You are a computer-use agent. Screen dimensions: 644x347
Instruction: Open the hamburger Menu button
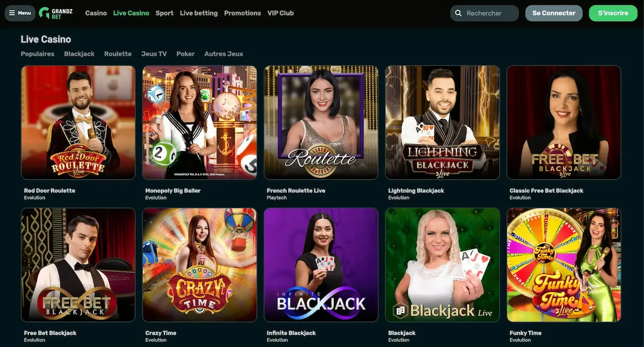tap(20, 13)
